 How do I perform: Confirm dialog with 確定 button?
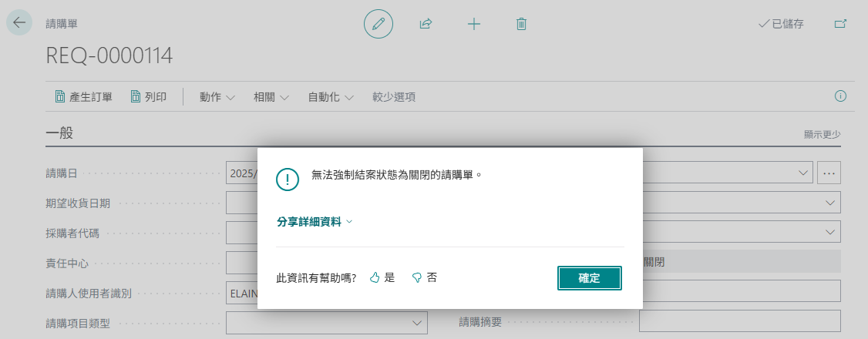(590, 278)
